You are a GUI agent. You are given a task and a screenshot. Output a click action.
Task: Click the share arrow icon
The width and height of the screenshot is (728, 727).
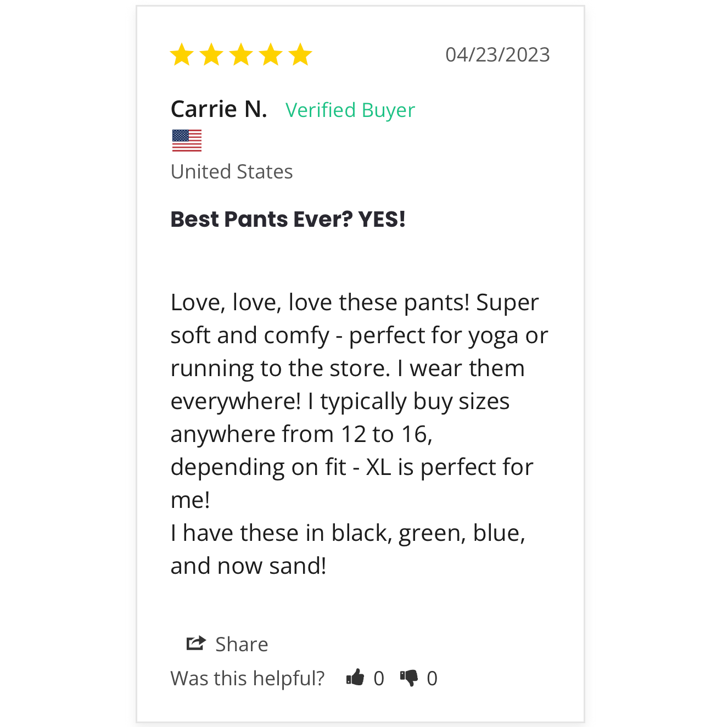click(x=196, y=643)
